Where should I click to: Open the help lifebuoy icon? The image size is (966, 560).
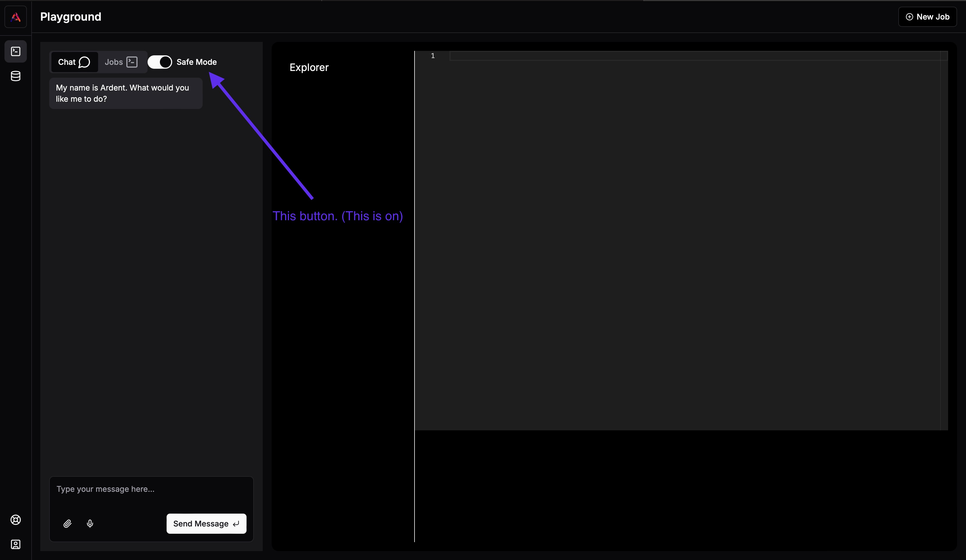[16, 520]
